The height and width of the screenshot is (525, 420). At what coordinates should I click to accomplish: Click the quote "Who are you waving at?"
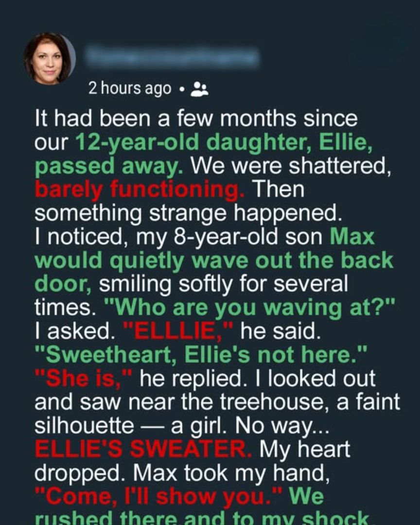(250, 308)
